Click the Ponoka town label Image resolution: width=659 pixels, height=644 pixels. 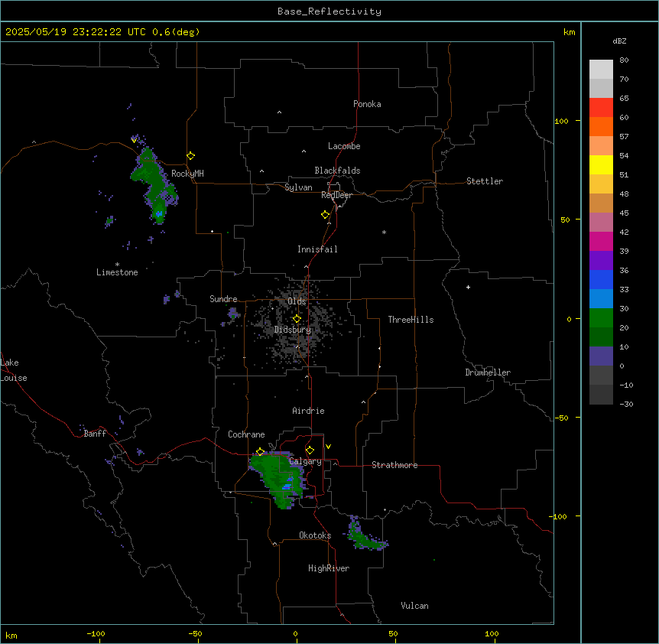click(x=367, y=104)
